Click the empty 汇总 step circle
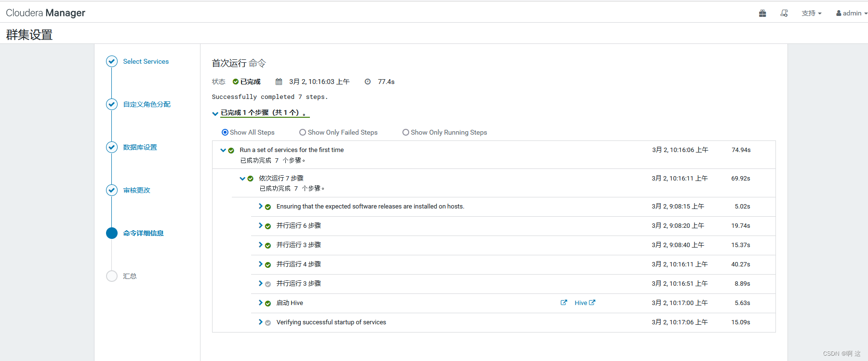Viewport: 868px width, 361px height. click(112, 276)
